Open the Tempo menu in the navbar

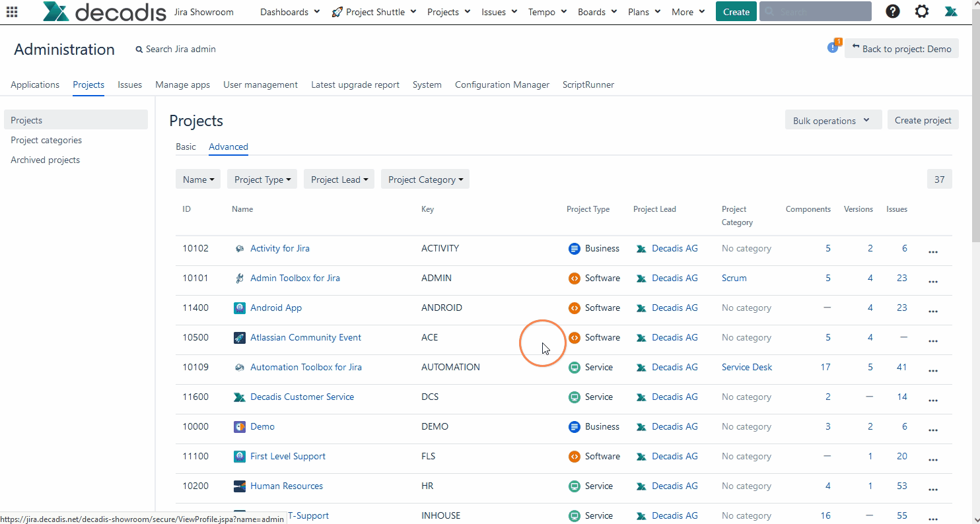point(546,11)
